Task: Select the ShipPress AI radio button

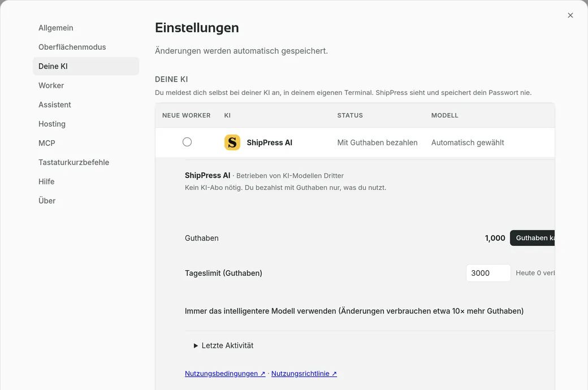Action: (187, 142)
